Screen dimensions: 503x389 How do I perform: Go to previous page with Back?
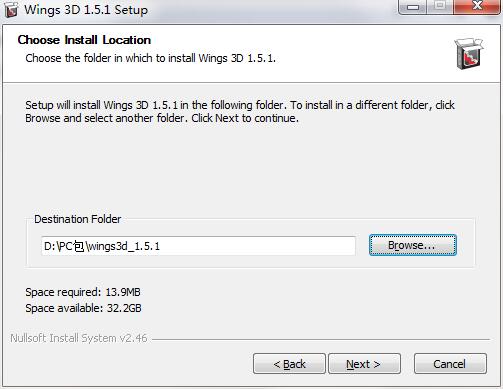[289, 364]
